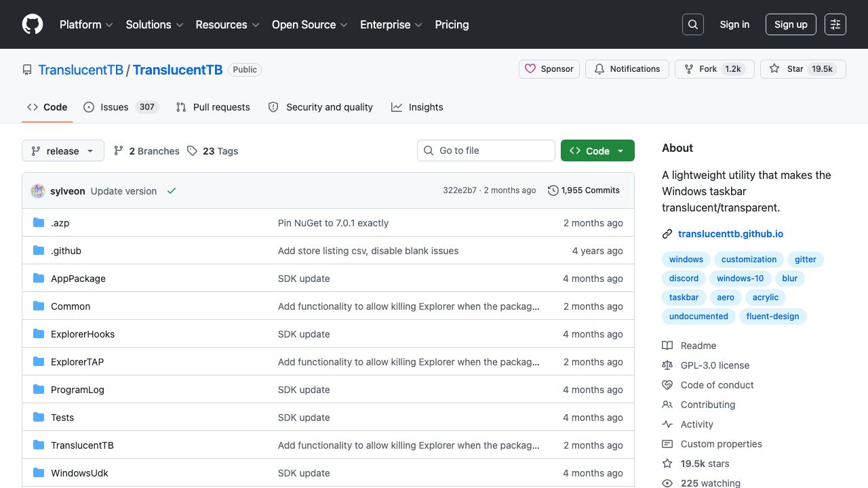Expand the Platform menu
Viewport: 868px width, 488px height.
(85, 24)
